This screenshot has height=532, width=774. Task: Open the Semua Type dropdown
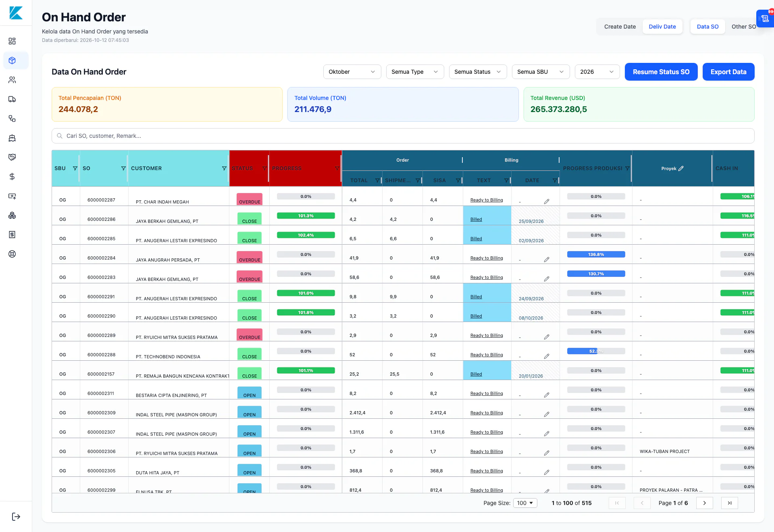[x=415, y=72]
